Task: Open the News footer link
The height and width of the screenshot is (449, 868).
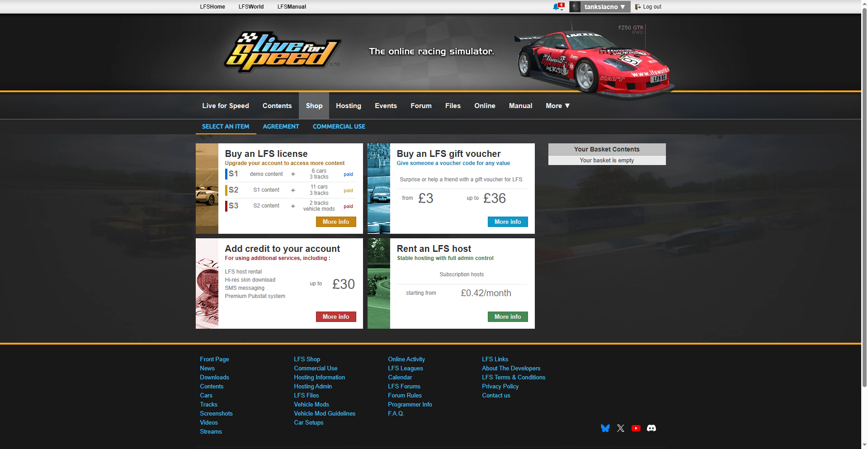Action: [x=207, y=369]
